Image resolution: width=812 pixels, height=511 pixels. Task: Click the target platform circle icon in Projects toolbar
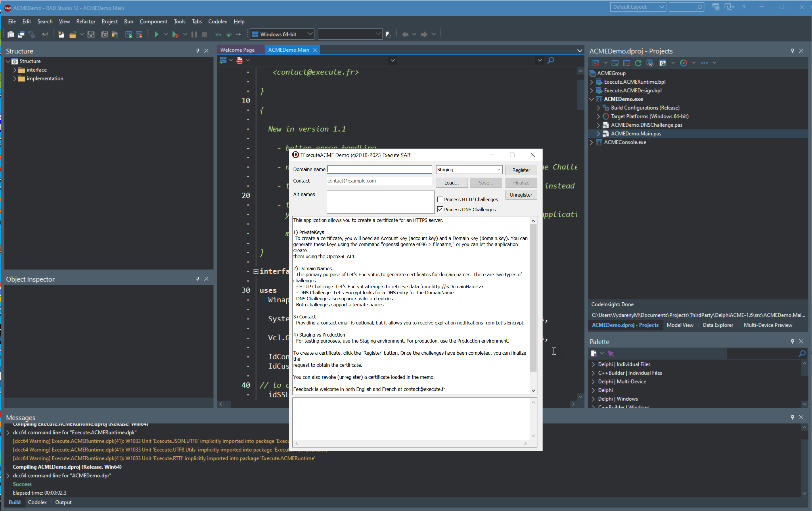click(683, 63)
